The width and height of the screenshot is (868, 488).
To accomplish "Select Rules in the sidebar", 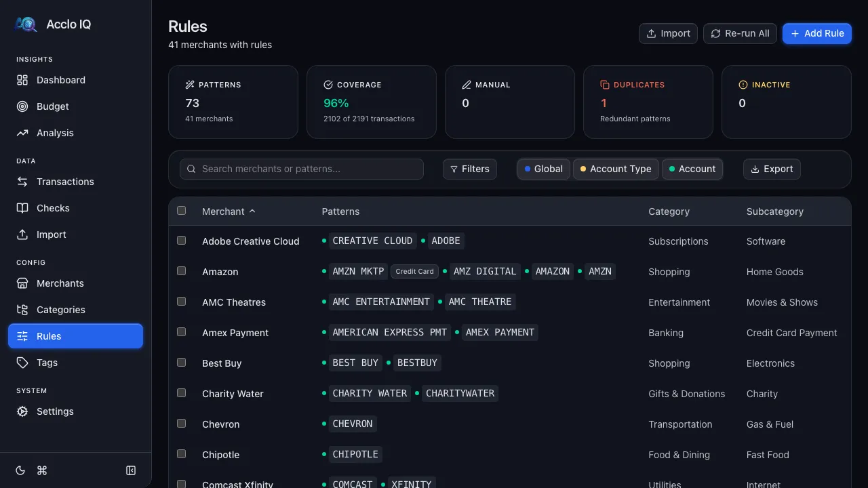I will 75,336.
